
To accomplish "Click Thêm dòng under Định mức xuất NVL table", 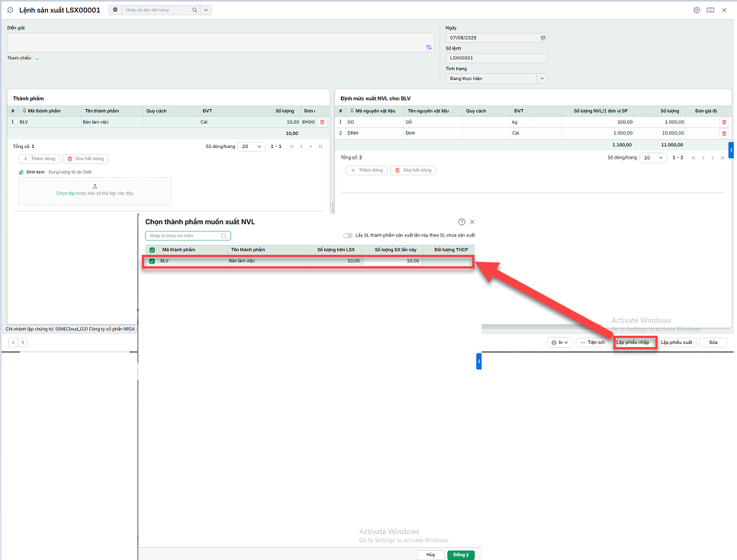I will (367, 169).
